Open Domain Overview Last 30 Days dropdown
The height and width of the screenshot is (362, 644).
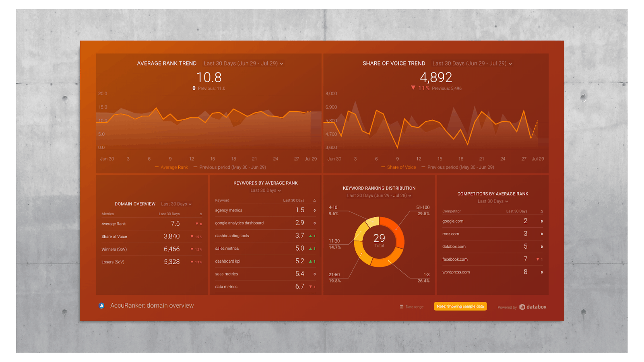tap(176, 204)
